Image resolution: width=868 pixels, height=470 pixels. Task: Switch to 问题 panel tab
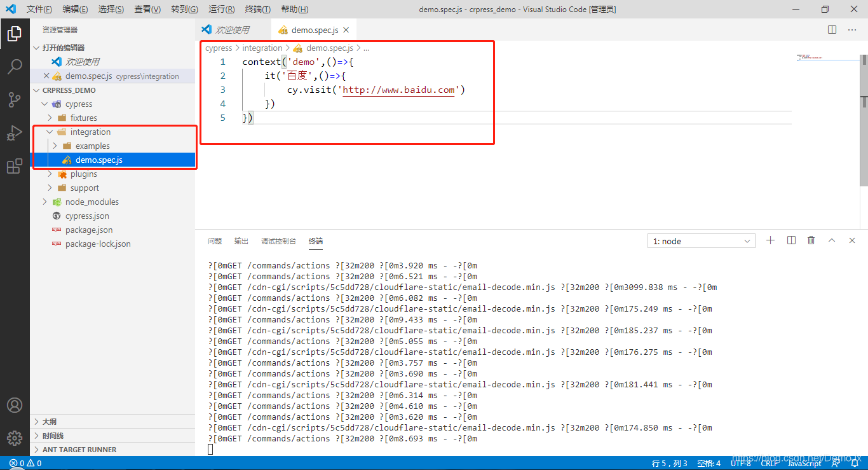[215, 241]
